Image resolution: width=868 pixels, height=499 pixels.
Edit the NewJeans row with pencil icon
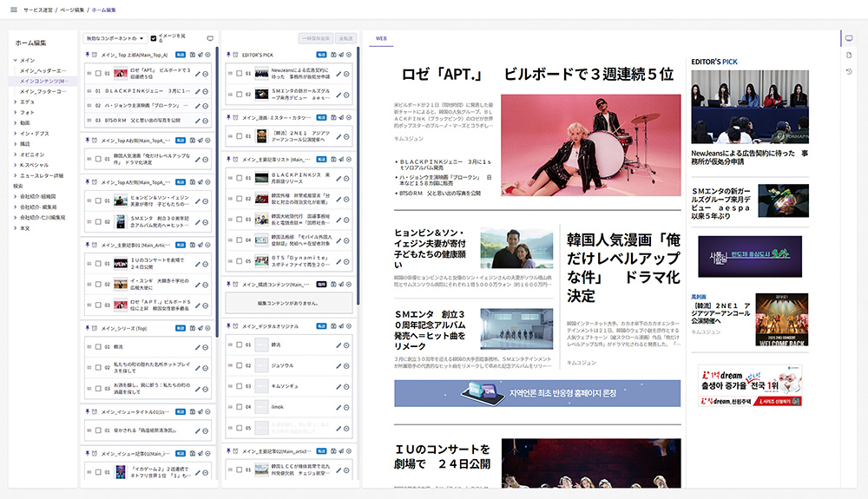339,74
